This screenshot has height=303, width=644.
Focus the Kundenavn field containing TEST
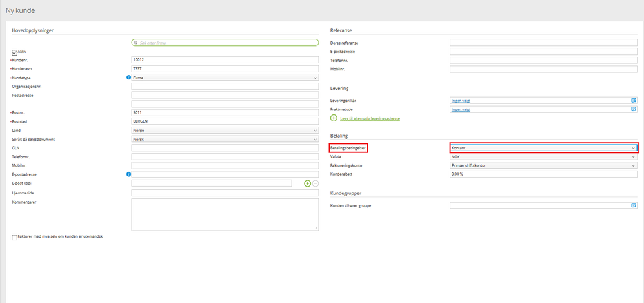[x=225, y=68]
